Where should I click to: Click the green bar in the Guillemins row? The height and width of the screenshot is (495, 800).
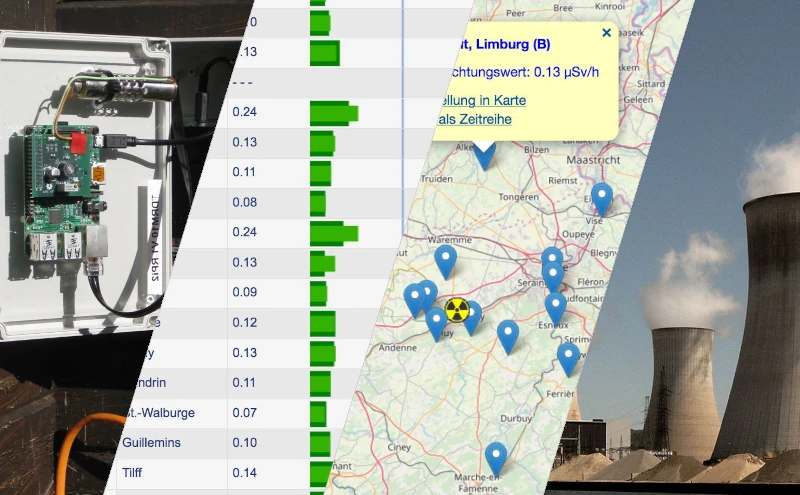pos(320,443)
